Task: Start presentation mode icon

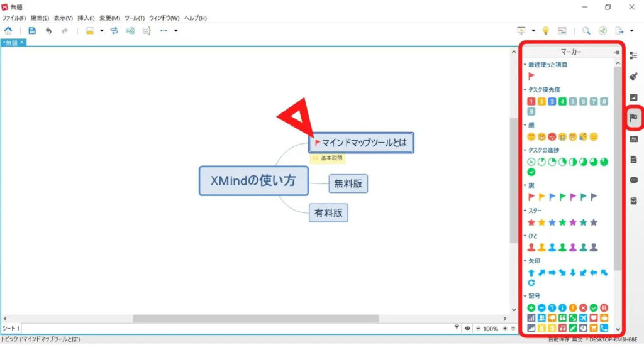Action: coord(521,30)
